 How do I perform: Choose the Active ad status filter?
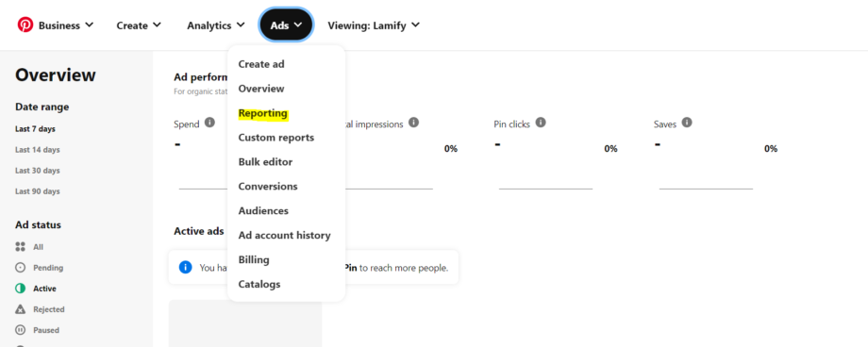pyautogui.click(x=36, y=289)
